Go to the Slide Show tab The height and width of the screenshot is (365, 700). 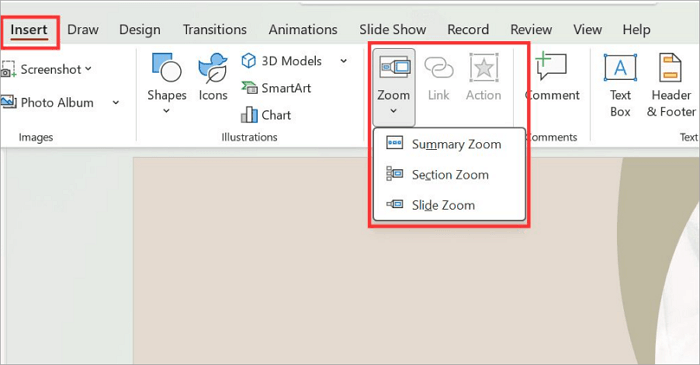tap(392, 30)
